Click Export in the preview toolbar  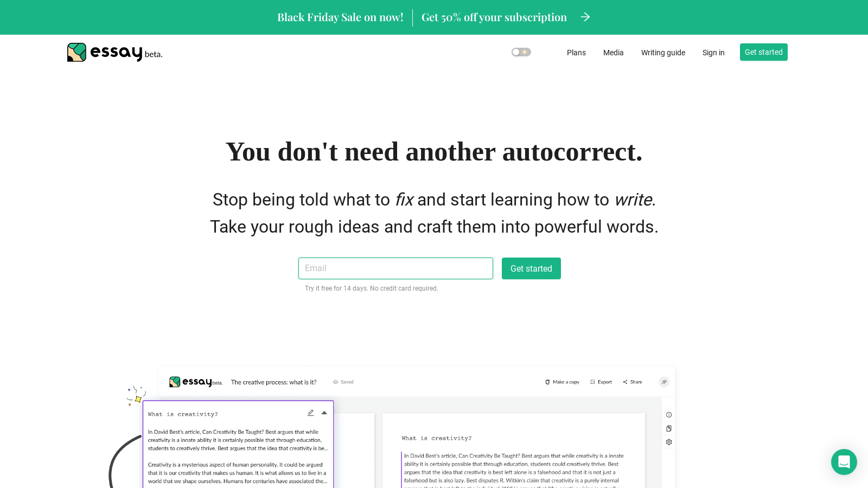[601, 382]
